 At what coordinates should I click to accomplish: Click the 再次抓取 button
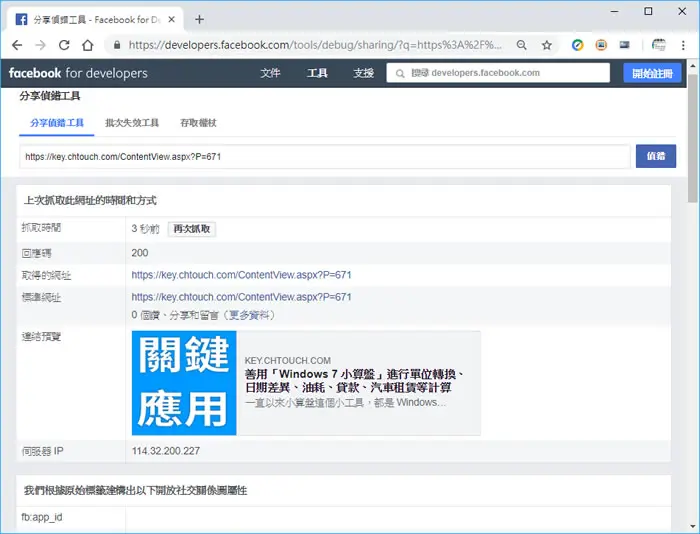(192, 229)
